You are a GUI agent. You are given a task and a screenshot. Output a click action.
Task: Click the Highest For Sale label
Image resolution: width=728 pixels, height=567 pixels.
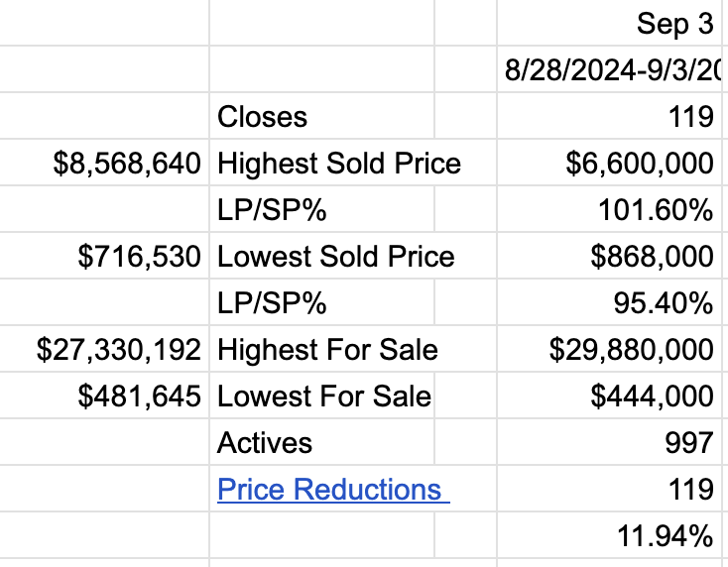coord(327,350)
